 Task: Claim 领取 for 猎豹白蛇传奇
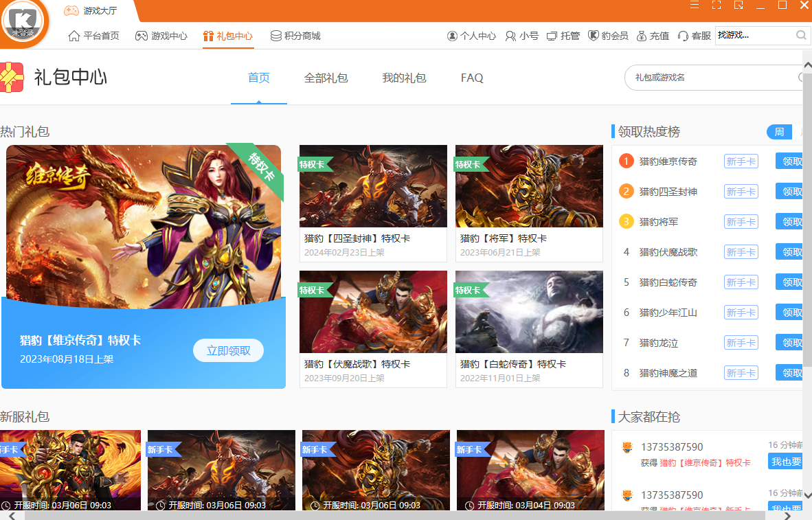pyautogui.click(x=790, y=282)
